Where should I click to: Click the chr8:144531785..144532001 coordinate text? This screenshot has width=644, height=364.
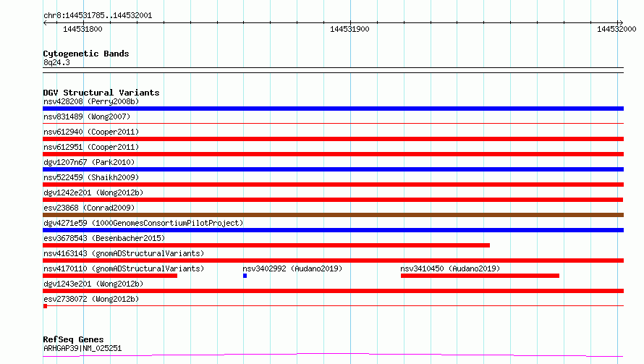(98, 16)
